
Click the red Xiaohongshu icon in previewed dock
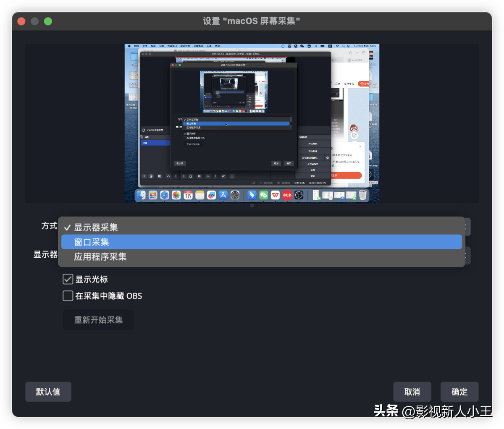pyautogui.click(x=287, y=195)
